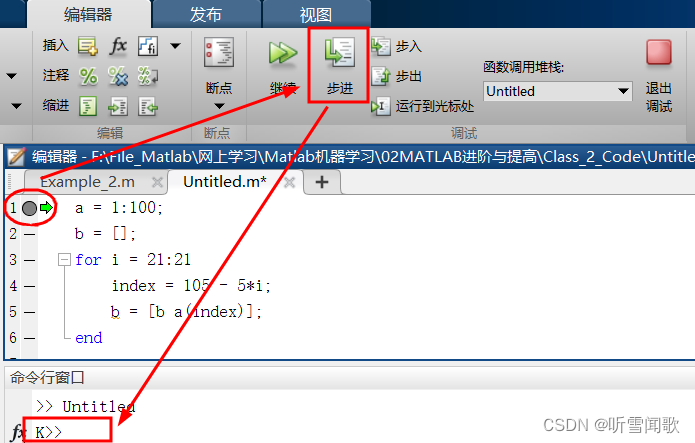Viewport: 695px width, 443px height.
Task: Click the fx insert function icon
Action: pos(118,46)
